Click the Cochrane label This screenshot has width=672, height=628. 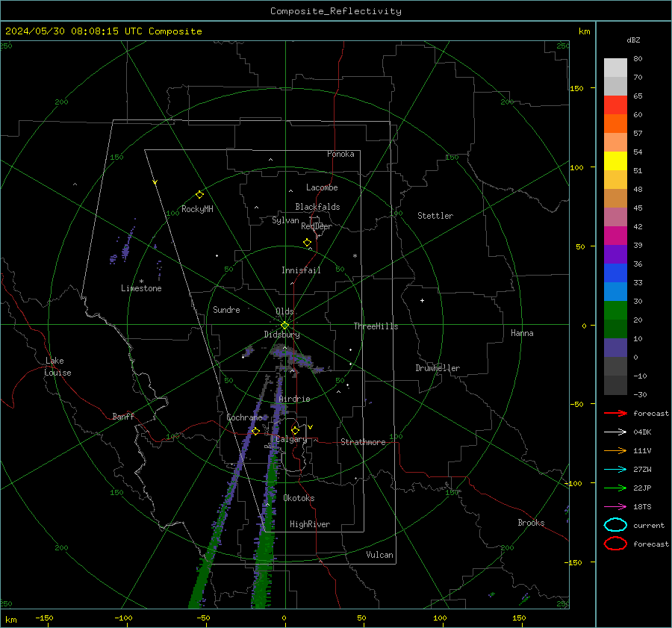tap(244, 417)
